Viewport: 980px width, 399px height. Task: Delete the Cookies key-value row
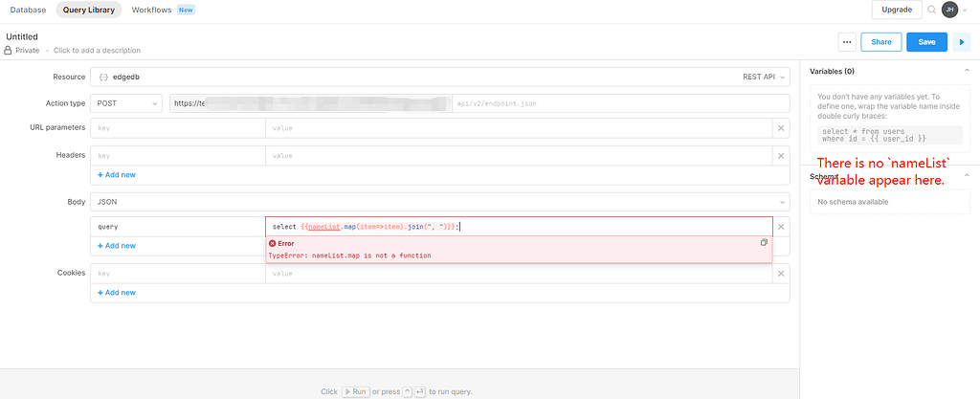781,274
